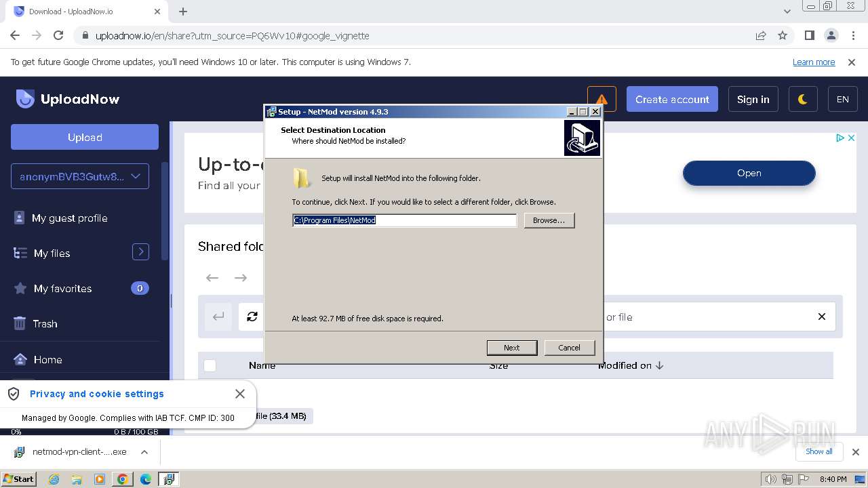Click Learn more about Chrome updates

[x=814, y=62]
